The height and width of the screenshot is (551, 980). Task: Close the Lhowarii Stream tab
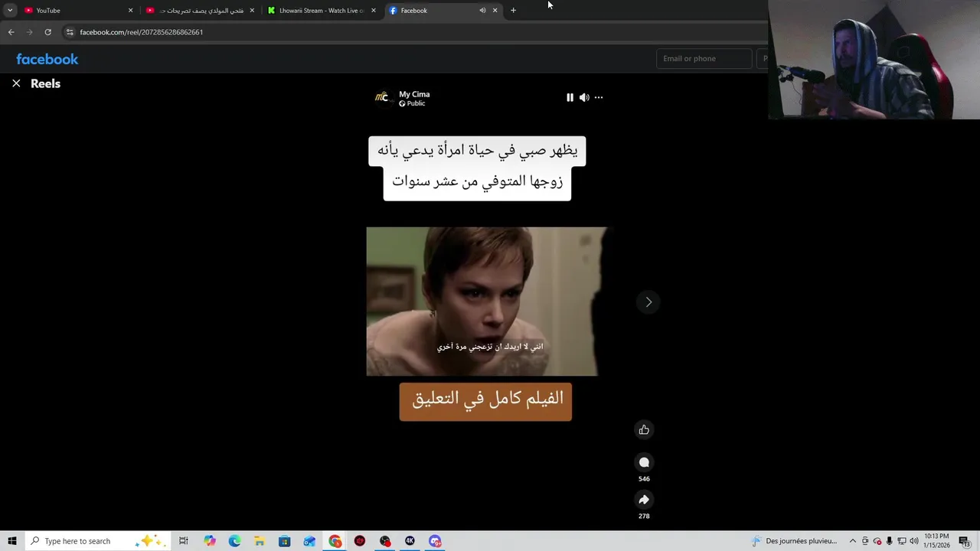tap(374, 10)
